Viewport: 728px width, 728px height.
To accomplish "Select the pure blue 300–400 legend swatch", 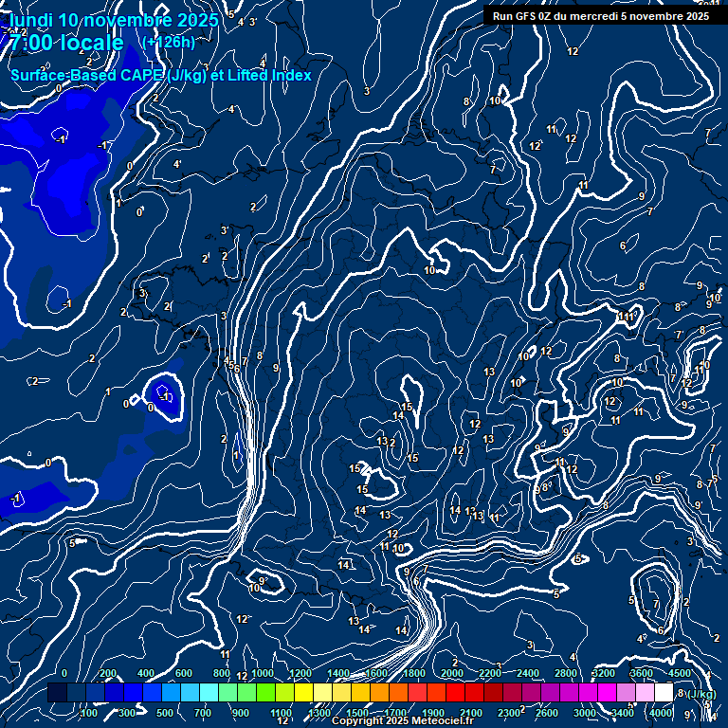I will pyautogui.click(x=134, y=692).
